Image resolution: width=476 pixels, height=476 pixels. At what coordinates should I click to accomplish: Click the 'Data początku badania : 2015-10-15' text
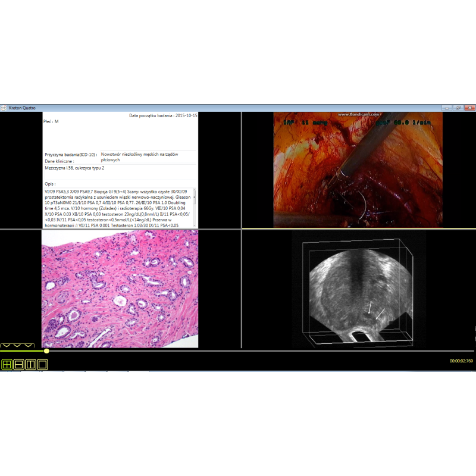163,115
